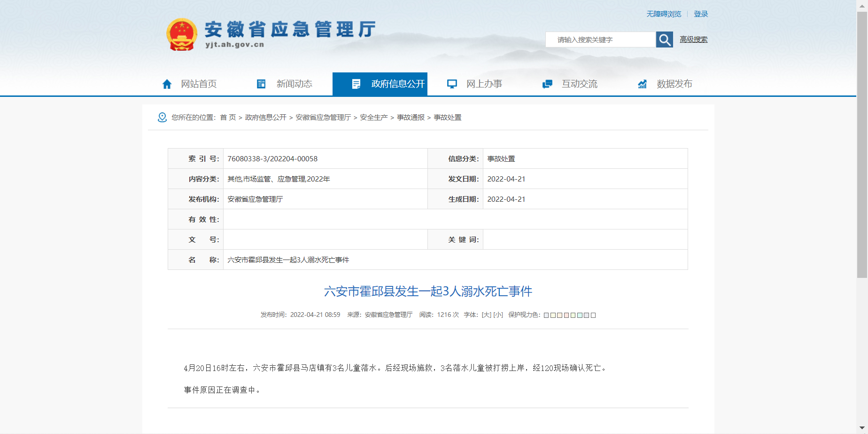
Task: Set font size to small [小]
Action: [498, 315]
